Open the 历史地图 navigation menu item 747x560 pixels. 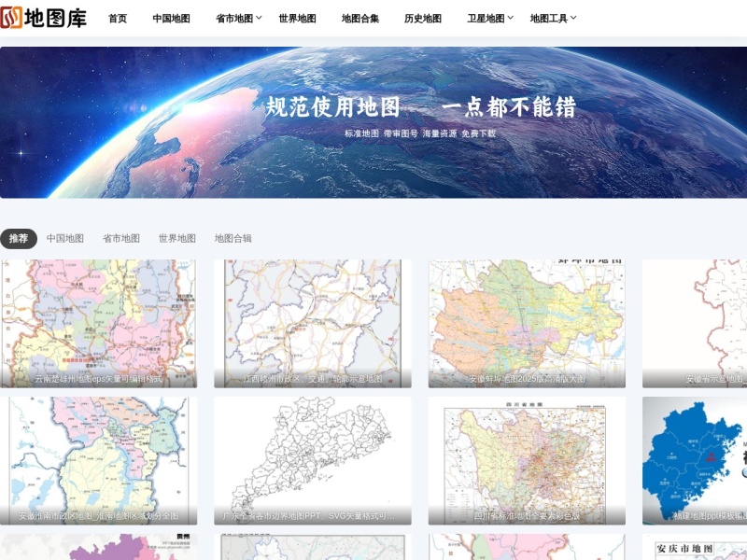point(423,18)
